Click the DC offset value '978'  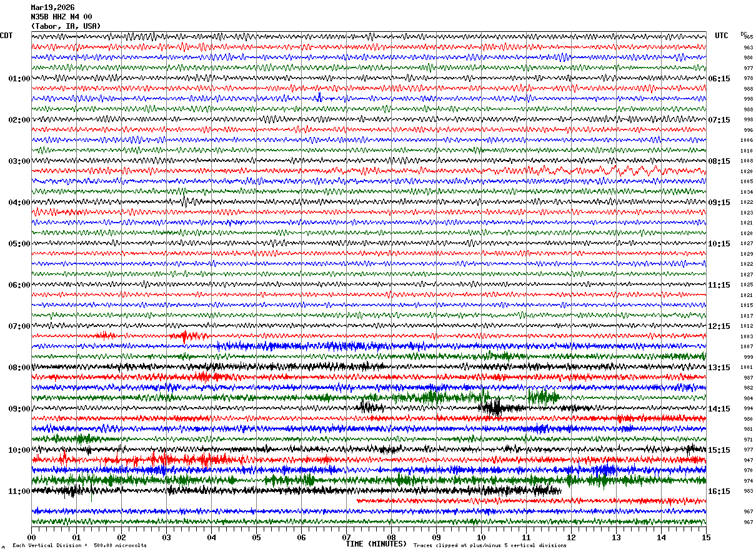pos(748,79)
